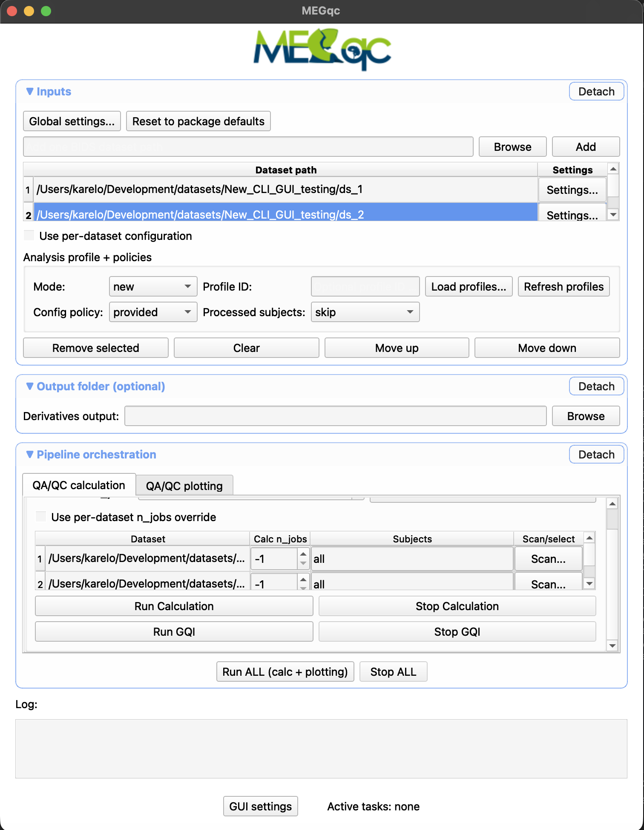The height and width of the screenshot is (830, 644).
Task: Toggle Use per-dataset n_jobs override
Action: tap(41, 517)
